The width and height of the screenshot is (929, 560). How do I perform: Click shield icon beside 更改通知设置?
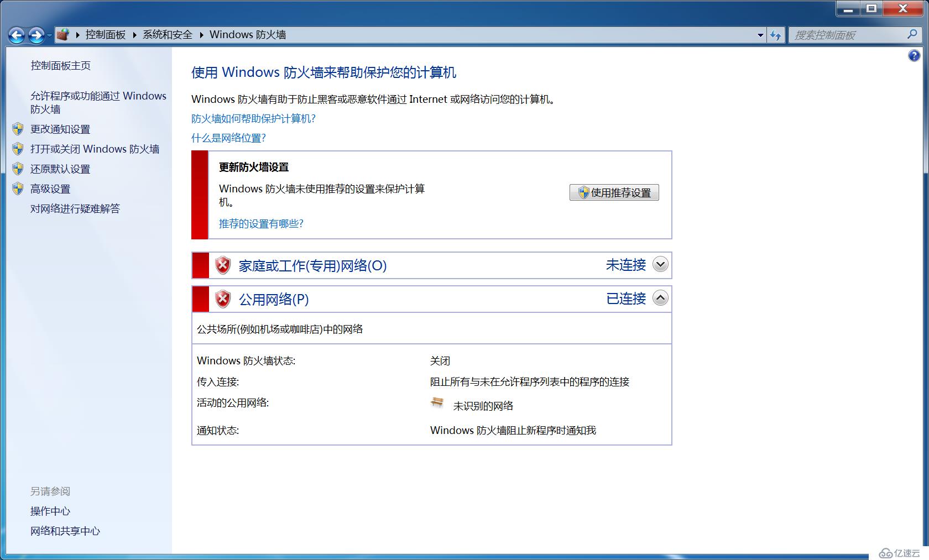18,129
